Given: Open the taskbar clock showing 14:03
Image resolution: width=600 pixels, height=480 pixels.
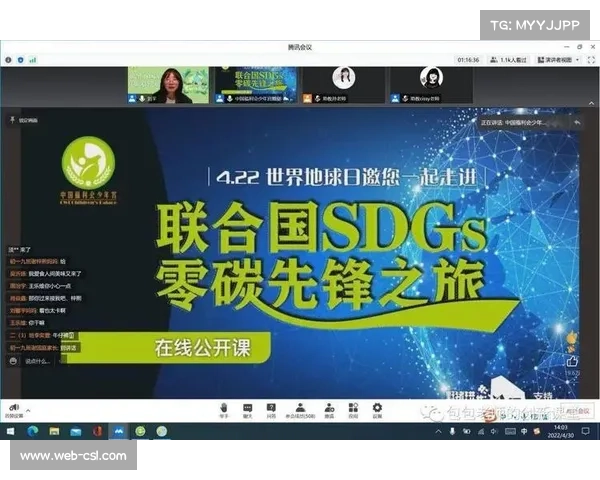Looking at the screenshot, I should (561, 431).
